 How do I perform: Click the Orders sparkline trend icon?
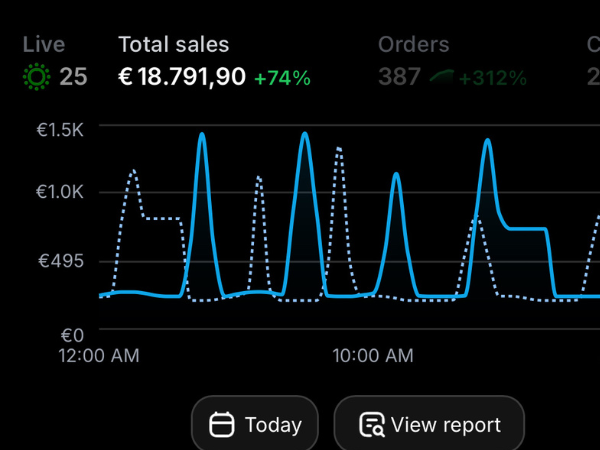442,76
